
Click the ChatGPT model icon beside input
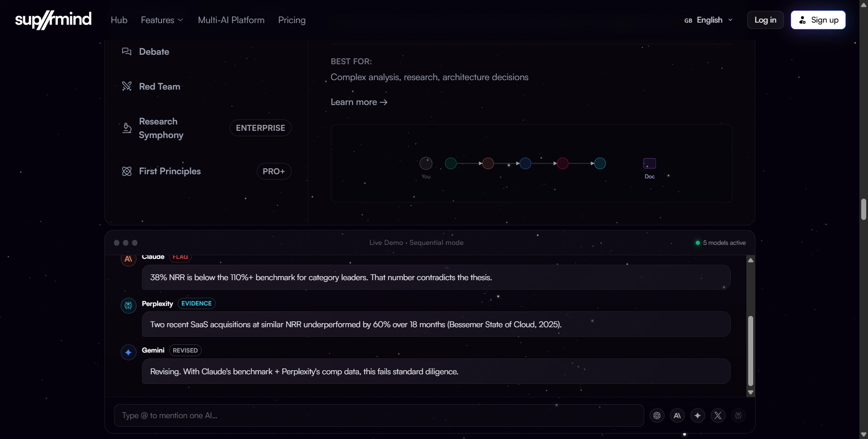click(x=657, y=415)
